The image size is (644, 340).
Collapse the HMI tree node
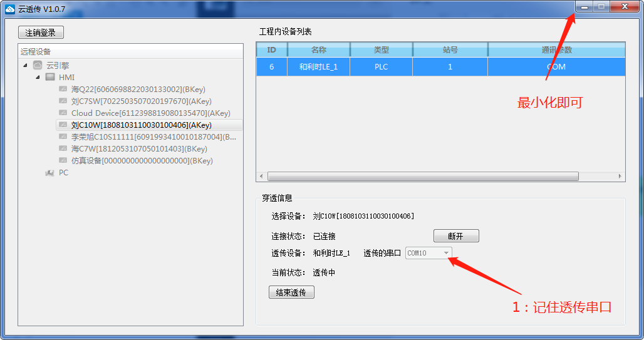pos(38,77)
